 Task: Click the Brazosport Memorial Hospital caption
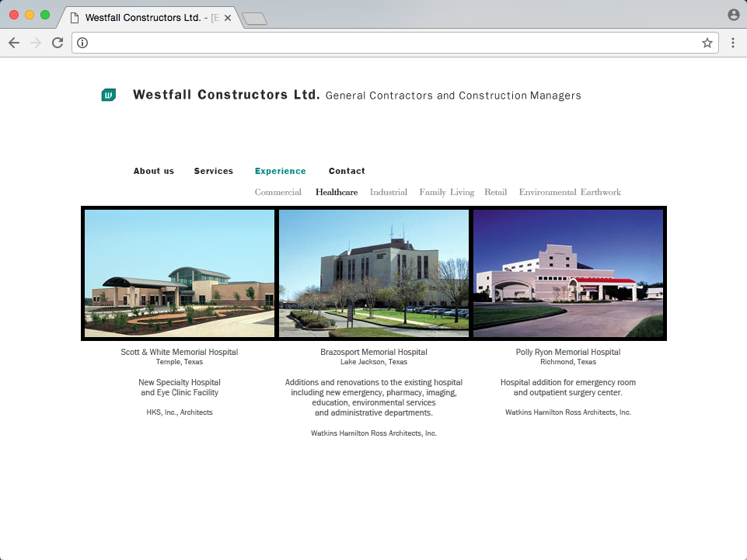[373, 352]
